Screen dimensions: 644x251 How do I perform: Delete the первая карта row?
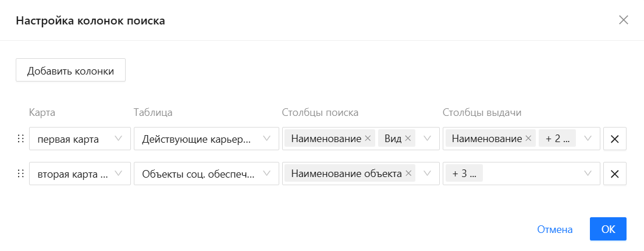(615, 139)
